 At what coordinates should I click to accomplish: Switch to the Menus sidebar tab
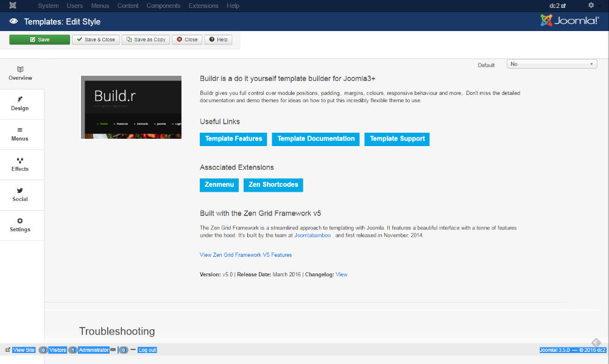[20, 135]
